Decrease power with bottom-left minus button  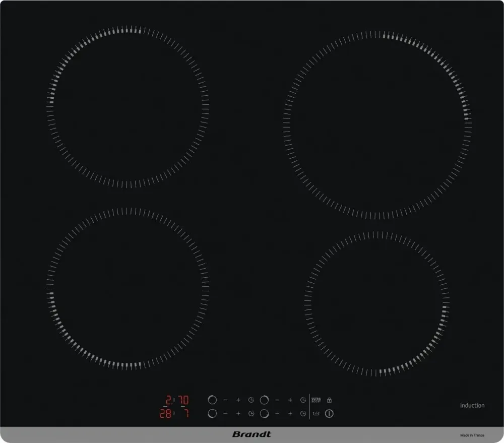(x=225, y=414)
